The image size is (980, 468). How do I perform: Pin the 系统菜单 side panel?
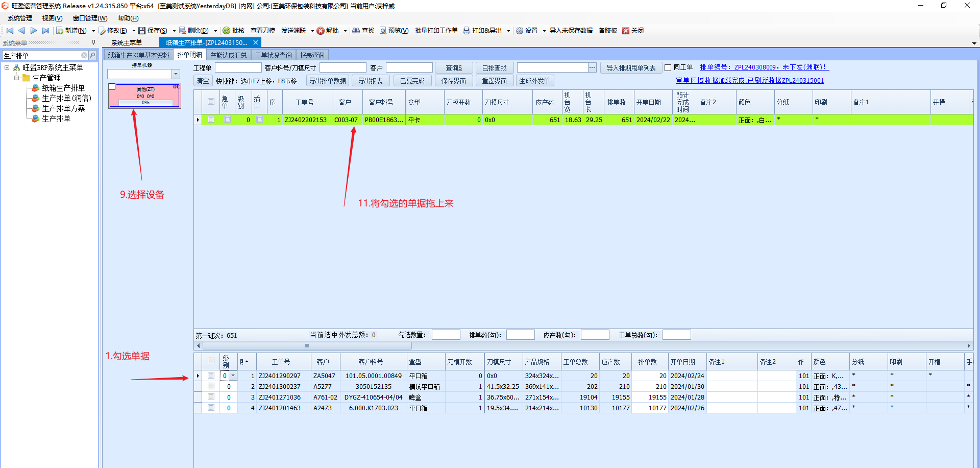[x=93, y=42]
